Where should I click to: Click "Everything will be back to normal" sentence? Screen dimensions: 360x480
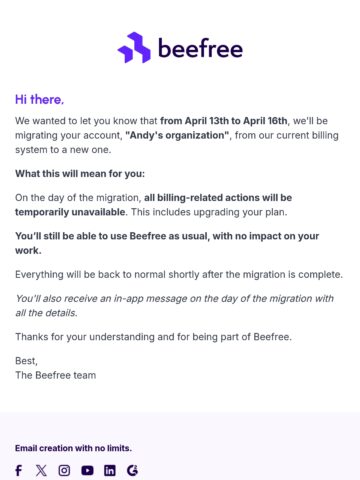pyautogui.click(x=179, y=275)
